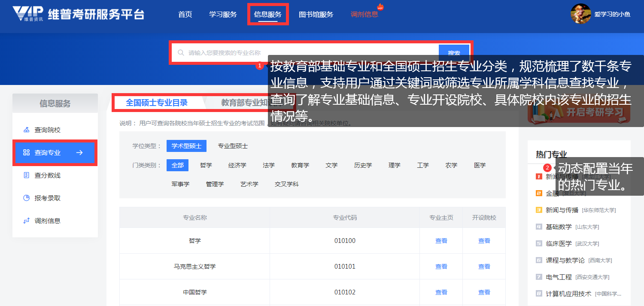Screen dimensions: 644x306
Task: Click the 调剂信息 sidebar icon
Action: [26, 221]
